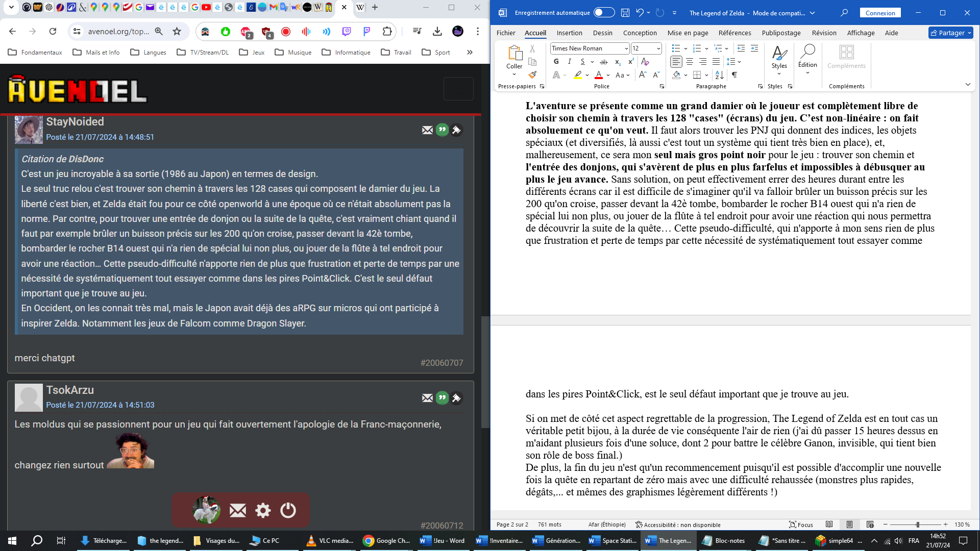
Task: Collapse the Word ribbon with the chevron
Action: coord(968,85)
